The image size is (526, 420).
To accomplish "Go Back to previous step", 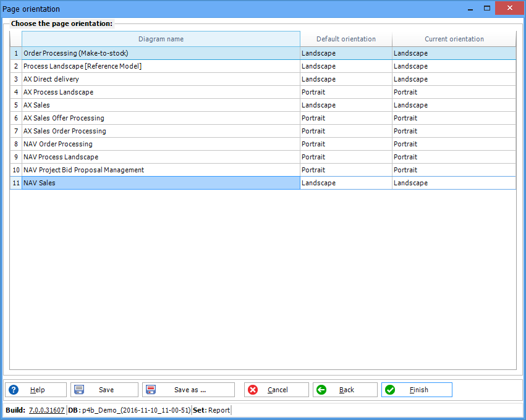I will point(345,390).
